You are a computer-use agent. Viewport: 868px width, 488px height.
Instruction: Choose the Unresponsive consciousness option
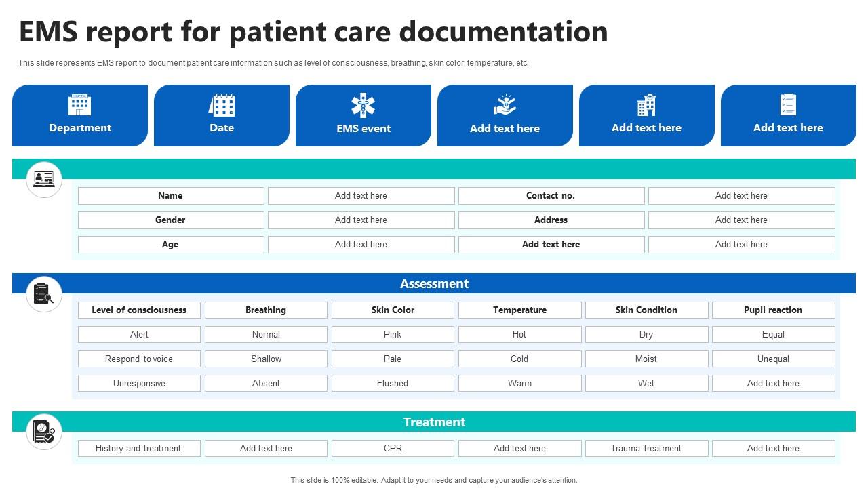click(x=139, y=383)
